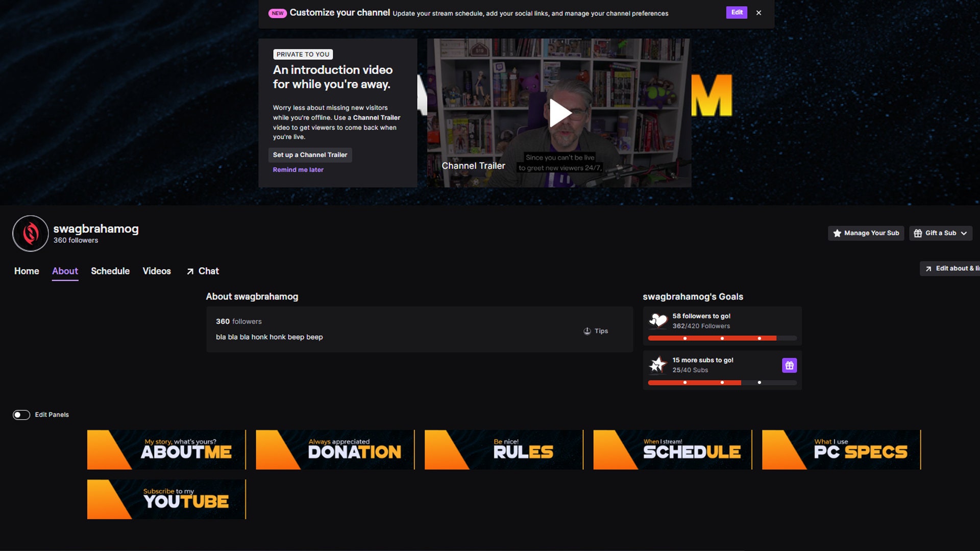Image resolution: width=980 pixels, height=551 pixels.
Task: Click the NEW badge in banner
Action: tap(278, 13)
